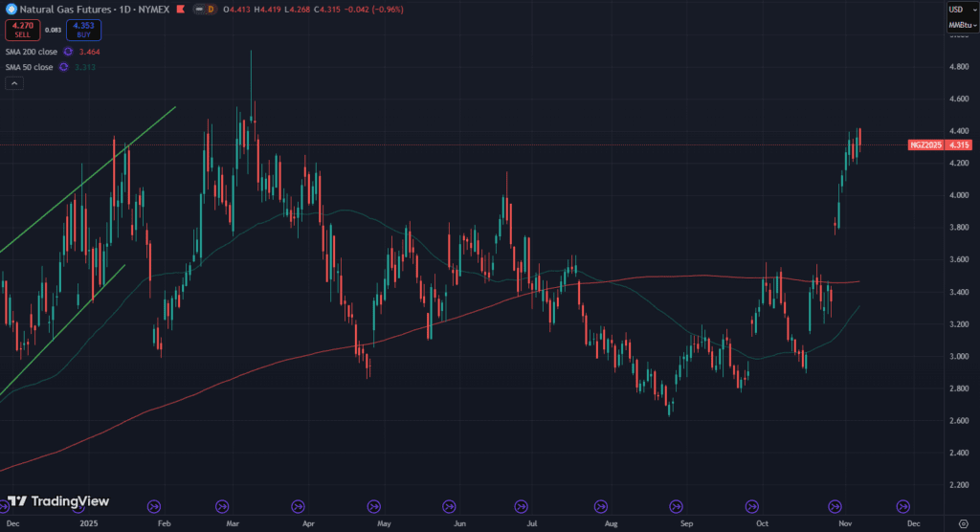Click the SMA 50 refresh icon

[63, 67]
